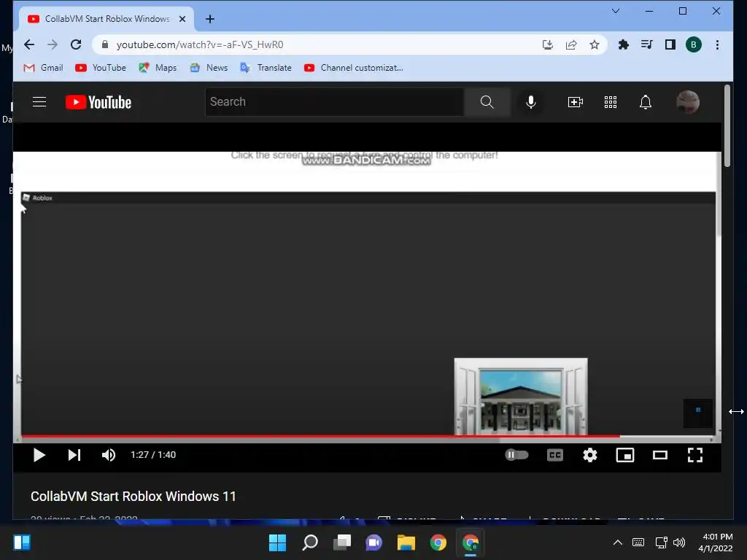Open the Windows Widgets button
Viewport: 747px width, 560px height.
click(22, 542)
